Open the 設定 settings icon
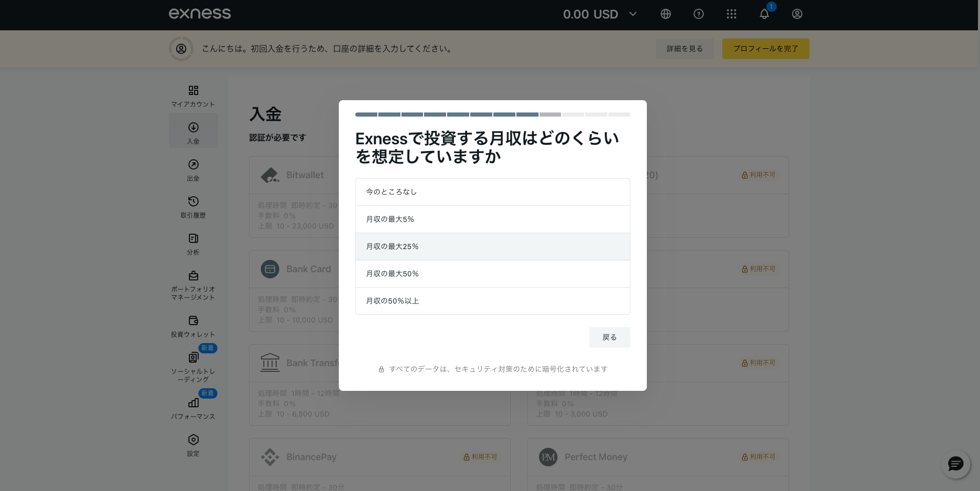980x491 pixels. 193,440
